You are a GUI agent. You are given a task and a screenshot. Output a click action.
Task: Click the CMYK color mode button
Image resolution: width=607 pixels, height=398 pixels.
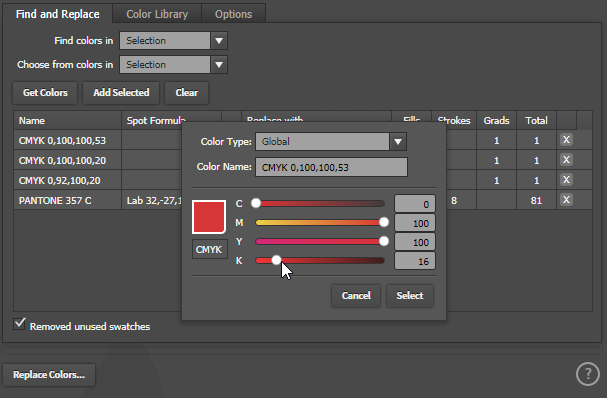(x=209, y=249)
